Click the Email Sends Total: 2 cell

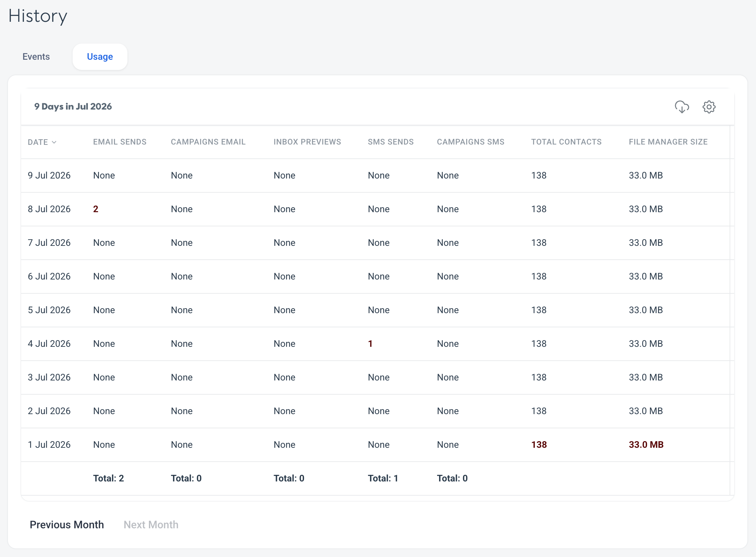click(x=109, y=478)
